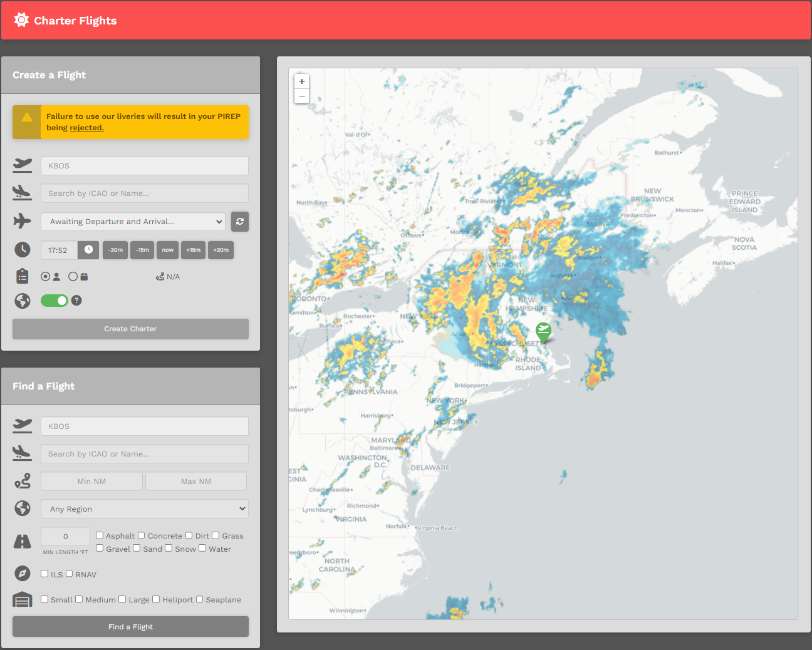Click the Create Charter button
Viewport: 812px width, 650px height.
coord(130,329)
